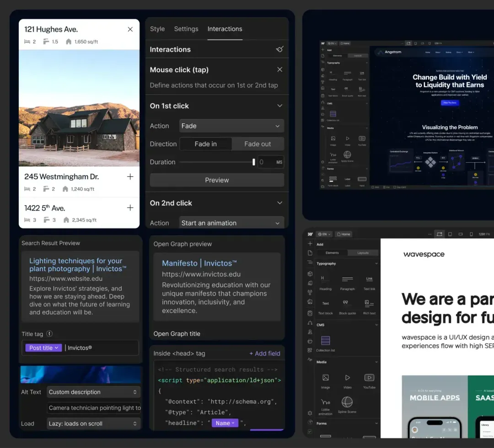Switch to the Settings tab
Viewport: 494px width, 448px height.
(186, 28)
